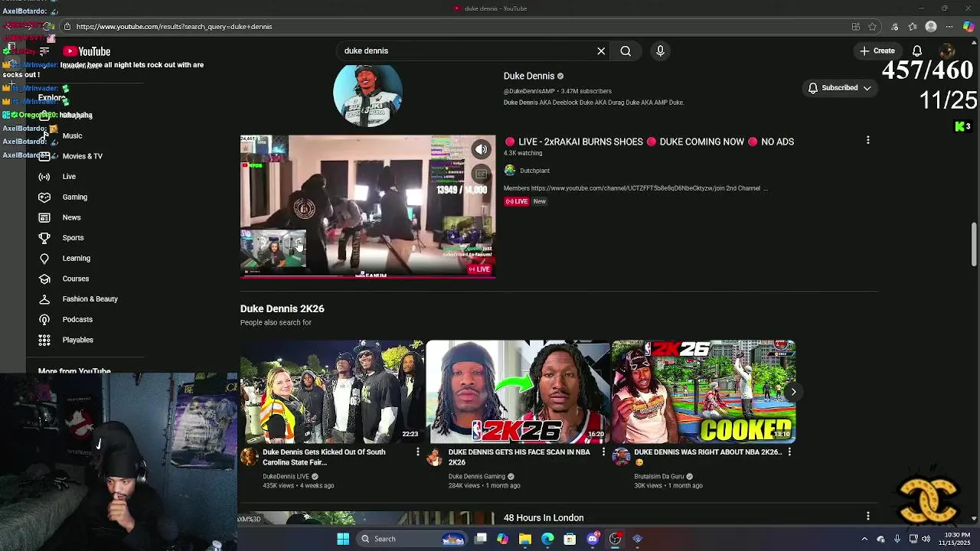This screenshot has height=551, width=980.
Task: Click the Playables grid icon
Action: click(x=44, y=340)
